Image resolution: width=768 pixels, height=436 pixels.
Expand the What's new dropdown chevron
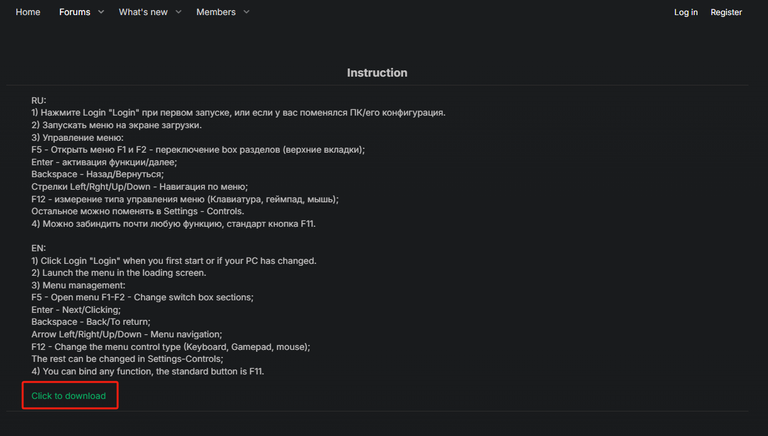[179, 12]
